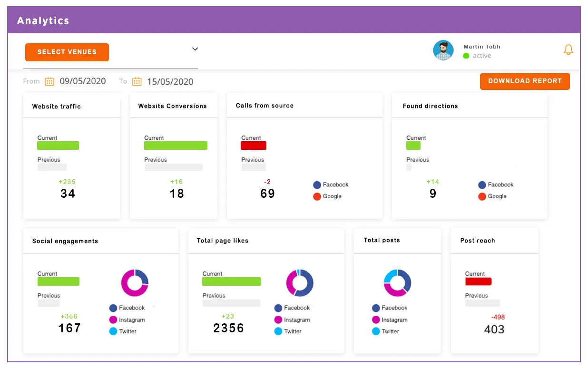
Task: Open the To date picker calendar
Action: (x=137, y=81)
